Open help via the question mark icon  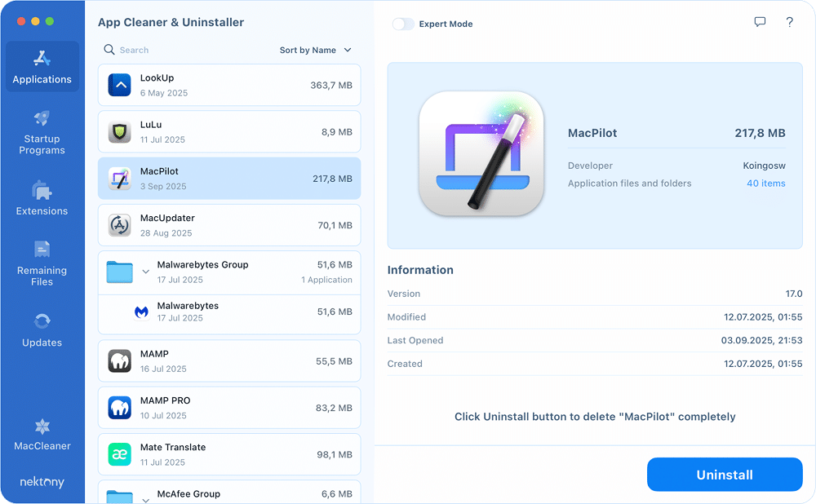[789, 22]
